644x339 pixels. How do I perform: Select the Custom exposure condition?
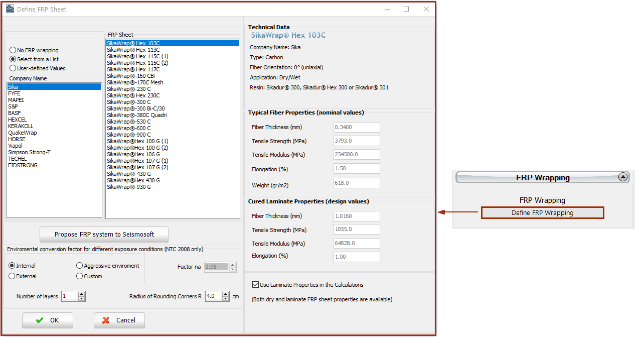[x=80, y=276]
